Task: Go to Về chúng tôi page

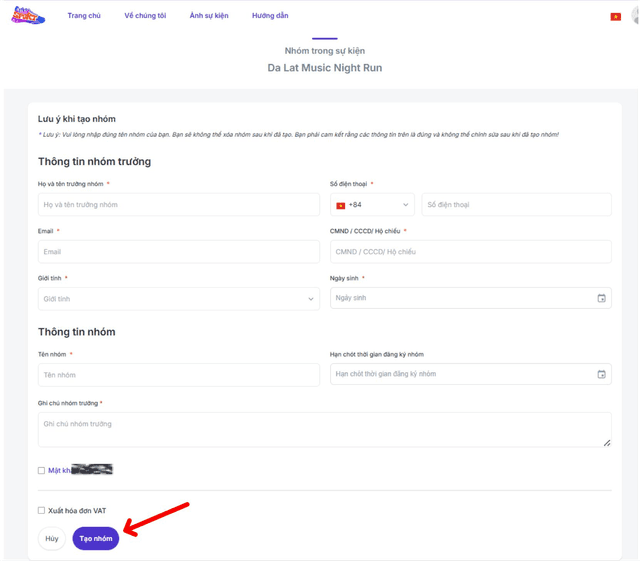Action: point(145,16)
